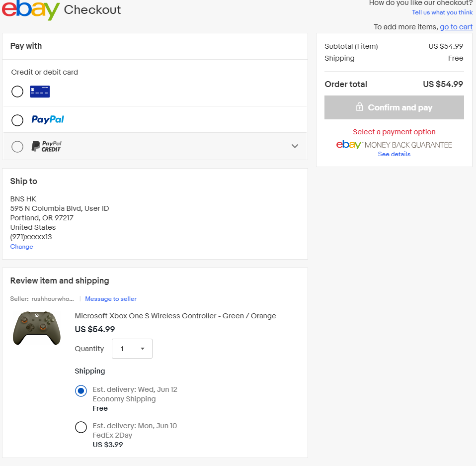This screenshot has width=476, height=466.
Task: Open Message to seller link
Action: [x=111, y=299]
